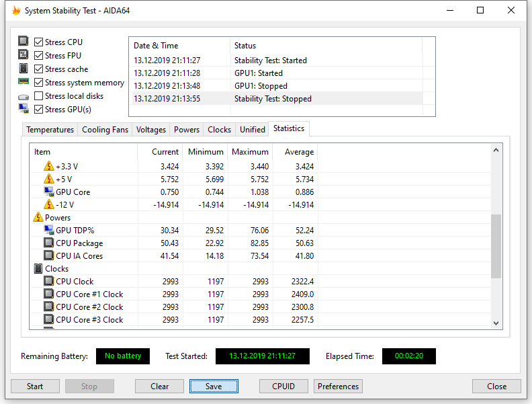Uncheck the Stress system memory checkbox
532x404 pixels.
point(39,83)
